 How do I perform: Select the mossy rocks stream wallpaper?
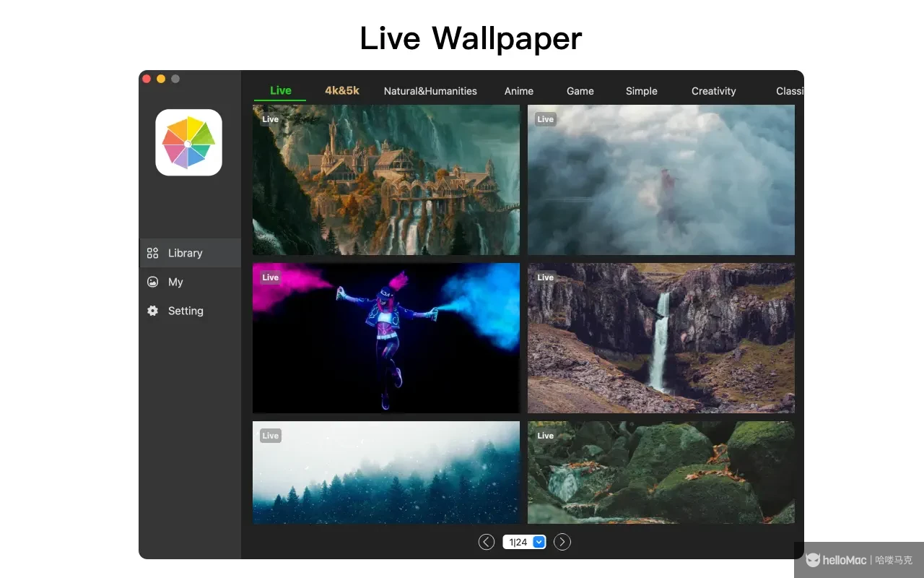click(661, 473)
